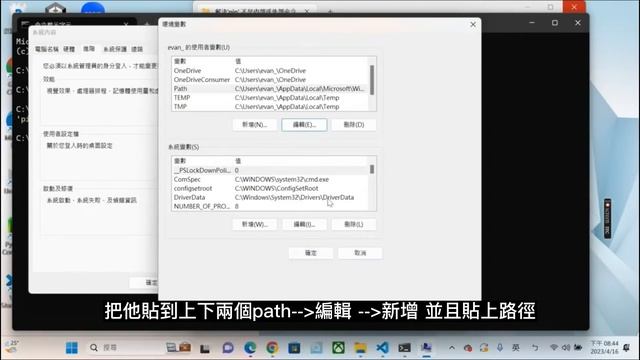Launch Microsoft Edge from the taskbar
The width and height of the screenshot is (640, 360).
tap(250, 348)
